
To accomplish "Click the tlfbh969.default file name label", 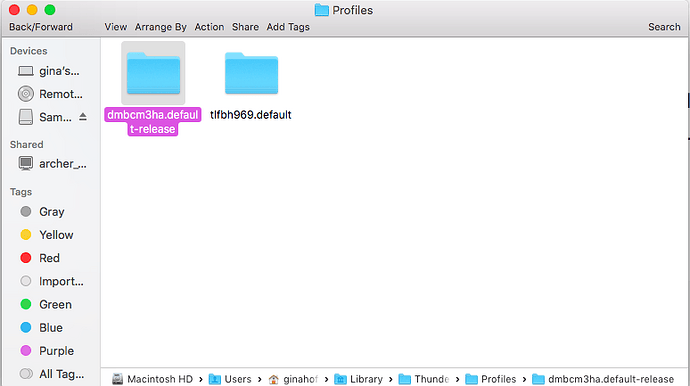I will 251,115.
